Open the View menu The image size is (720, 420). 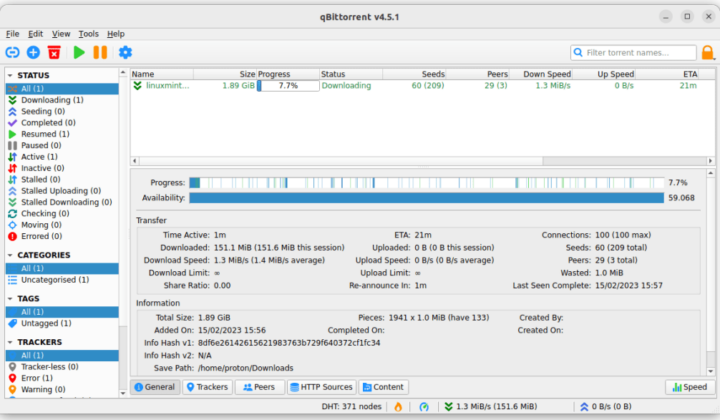click(61, 34)
